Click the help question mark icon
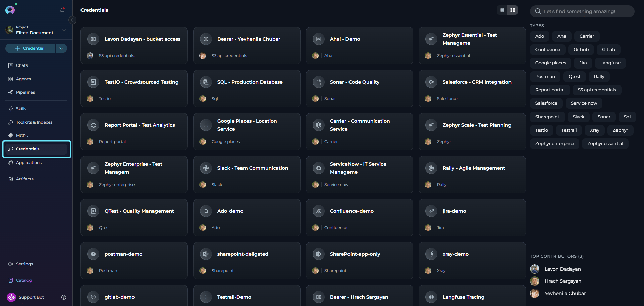The width and height of the screenshot is (644, 306). (64, 297)
